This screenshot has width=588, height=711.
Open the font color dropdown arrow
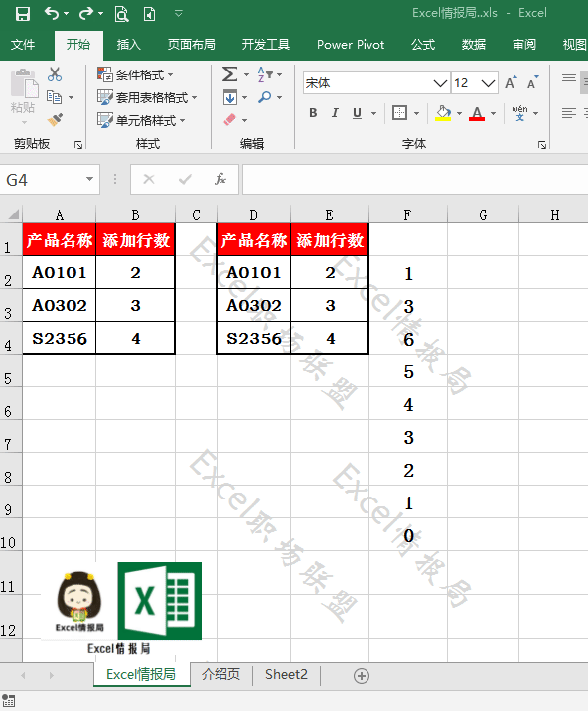point(494,113)
